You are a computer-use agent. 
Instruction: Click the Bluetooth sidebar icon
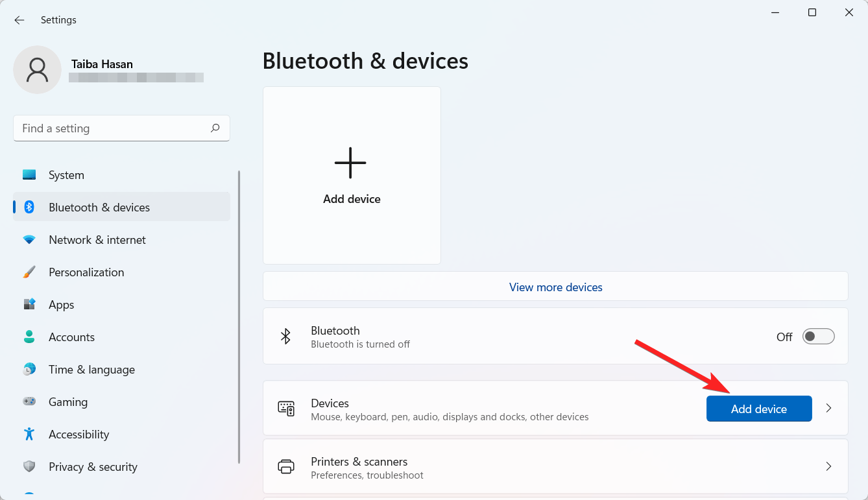coord(29,208)
